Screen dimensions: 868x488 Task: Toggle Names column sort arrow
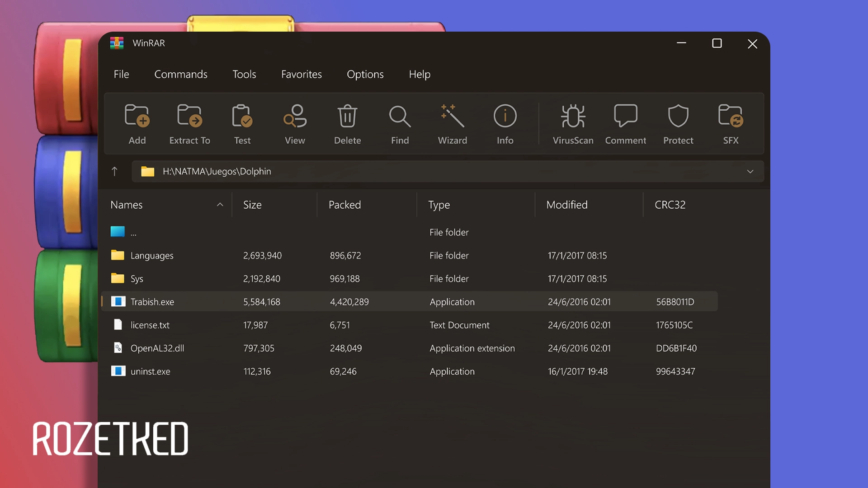pos(220,205)
